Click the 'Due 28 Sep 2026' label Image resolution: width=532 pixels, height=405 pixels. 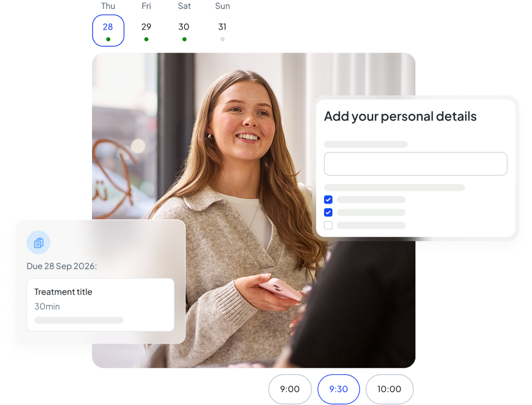click(x=61, y=266)
